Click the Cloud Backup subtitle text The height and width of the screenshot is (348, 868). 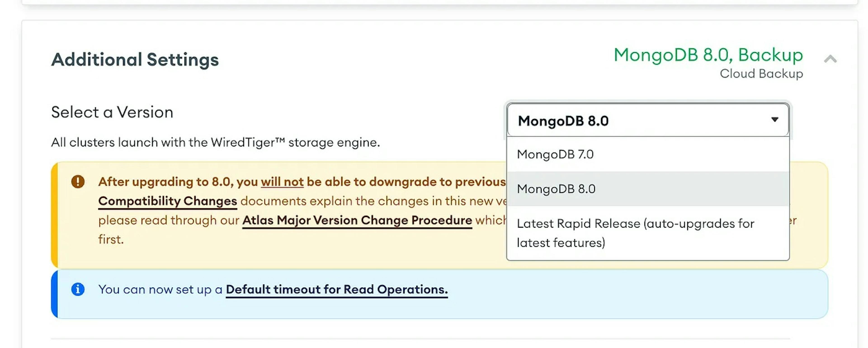click(x=761, y=74)
